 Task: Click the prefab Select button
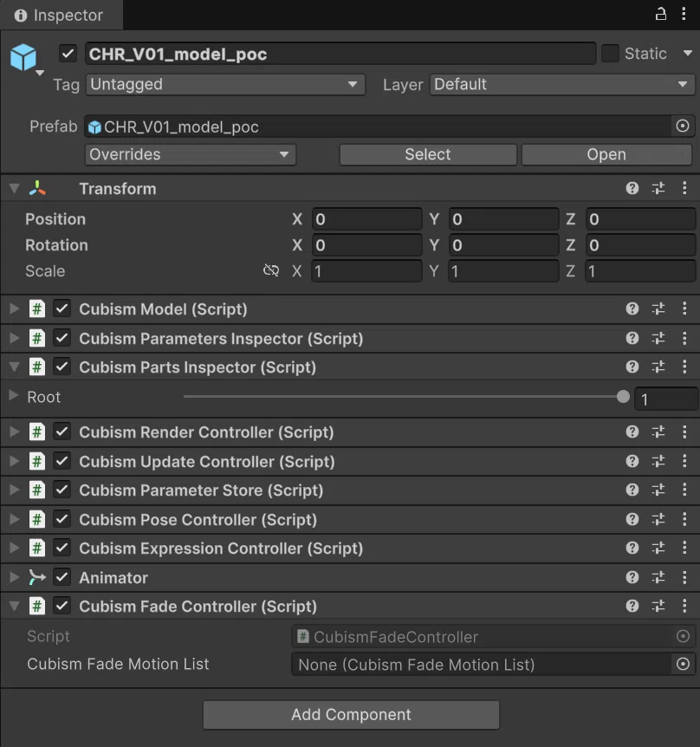[x=428, y=154]
